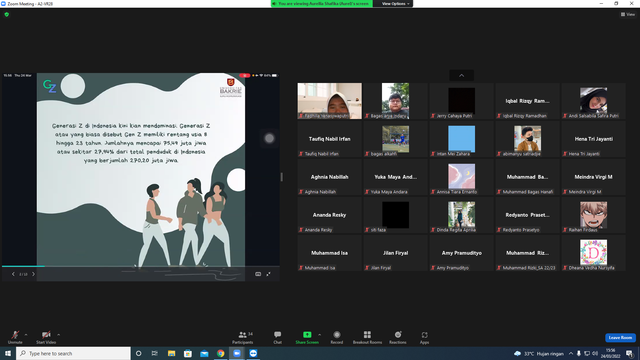Image resolution: width=640 pixels, height=360 pixels.
Task: Select Dinda Regita Aprilia's tile
Action: pyautogui.click(x=462, y=215)
